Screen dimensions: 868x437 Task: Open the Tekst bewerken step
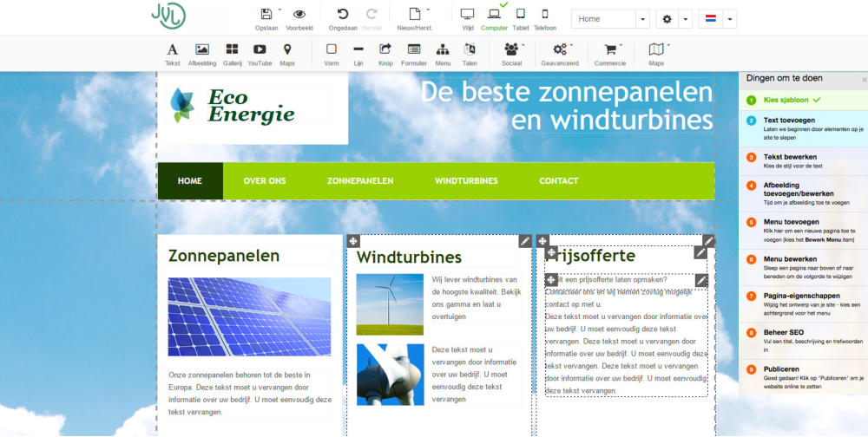coord(803,161)
